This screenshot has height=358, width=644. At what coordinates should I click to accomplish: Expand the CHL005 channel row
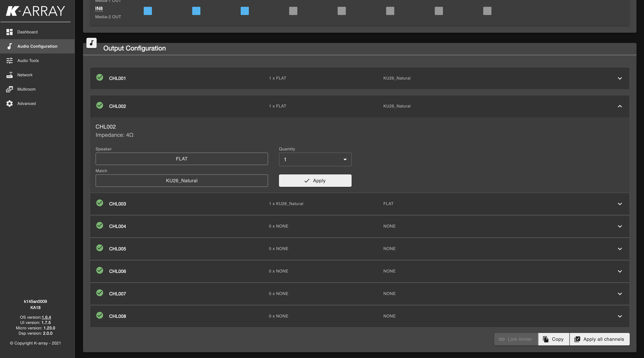pos(620,249)
